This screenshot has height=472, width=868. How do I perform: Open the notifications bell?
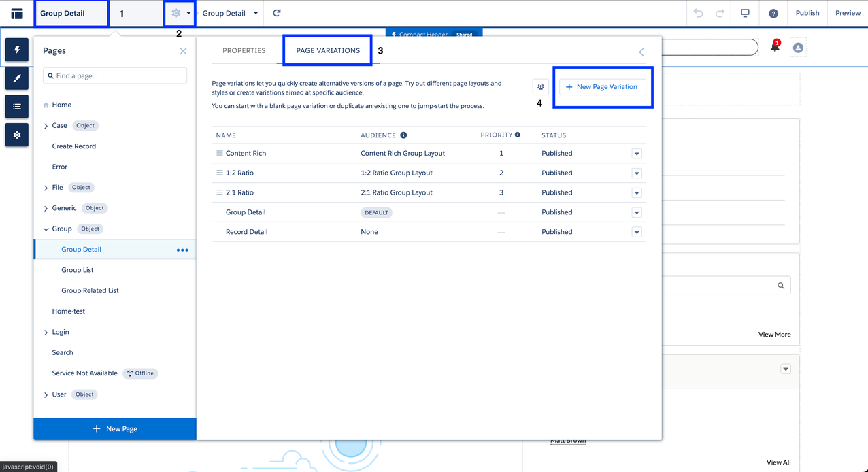pyautogui.click(x=775, y=47)
